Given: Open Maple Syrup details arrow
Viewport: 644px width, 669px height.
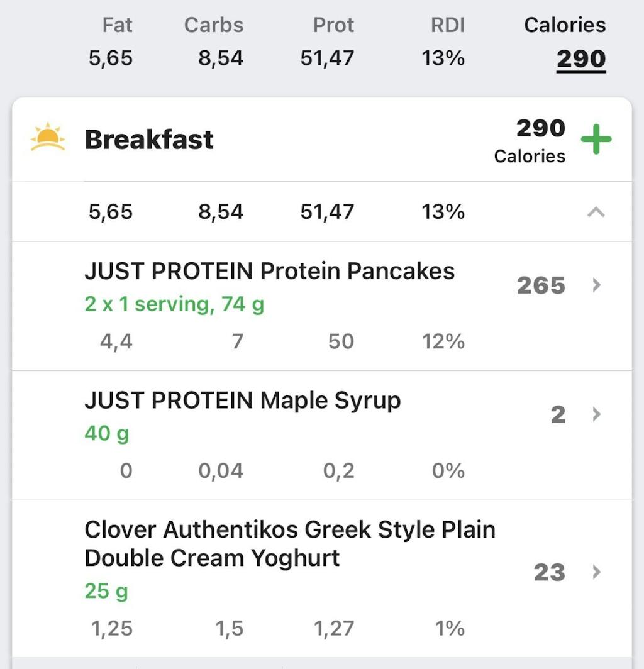Looking at the screenshot, I should (x=597, y=414).
